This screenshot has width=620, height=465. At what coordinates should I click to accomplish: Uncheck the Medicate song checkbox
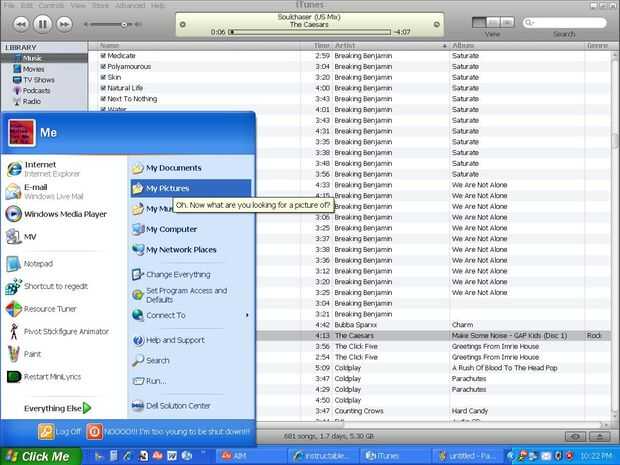click(x=103, y=56)
